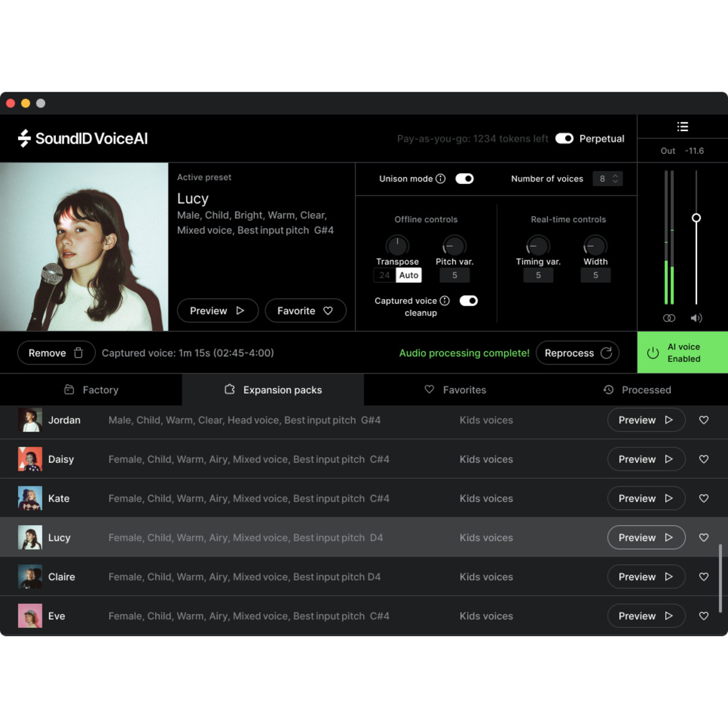Select the Lucy row name
The width and height of the screenshot is (728, 728).
(59, 538)
